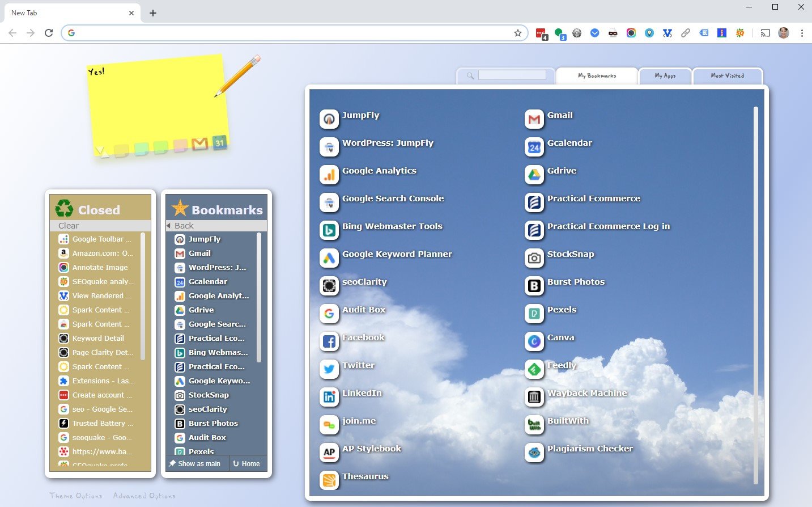Open the Feedly icon

coord(534,369)
